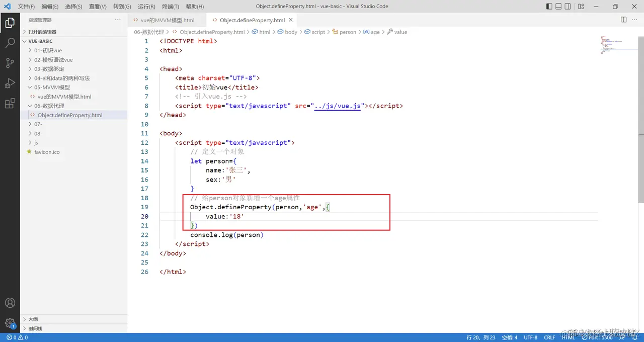Screen dimensions: 644x342
Task: Open the 文件(F) menu
Action: click(26, 7)
